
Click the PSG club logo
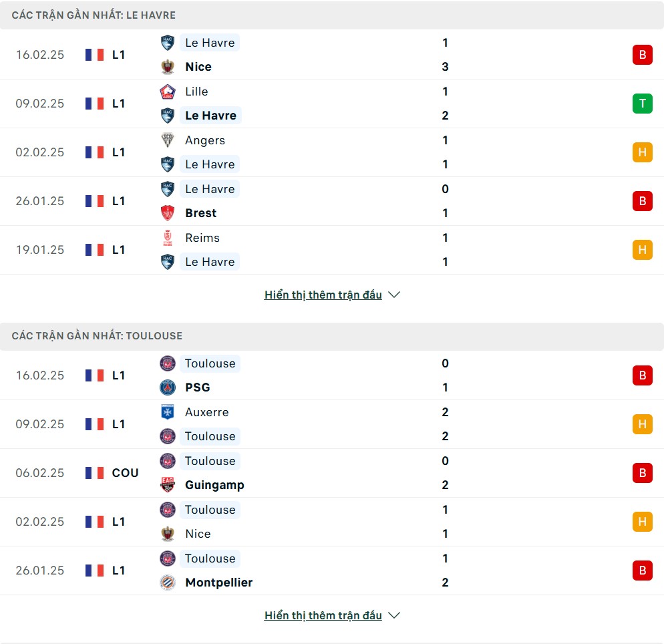[x=168, y=387]
